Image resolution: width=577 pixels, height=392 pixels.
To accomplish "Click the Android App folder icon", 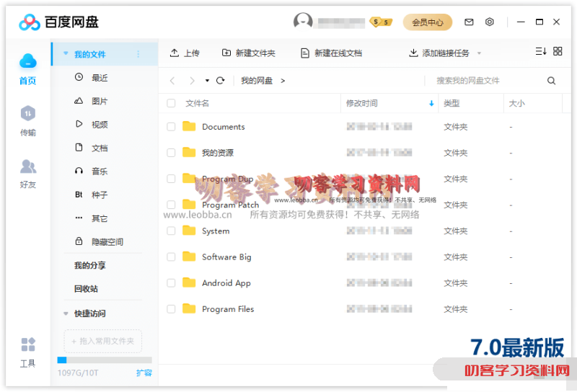I will point(189,282).
